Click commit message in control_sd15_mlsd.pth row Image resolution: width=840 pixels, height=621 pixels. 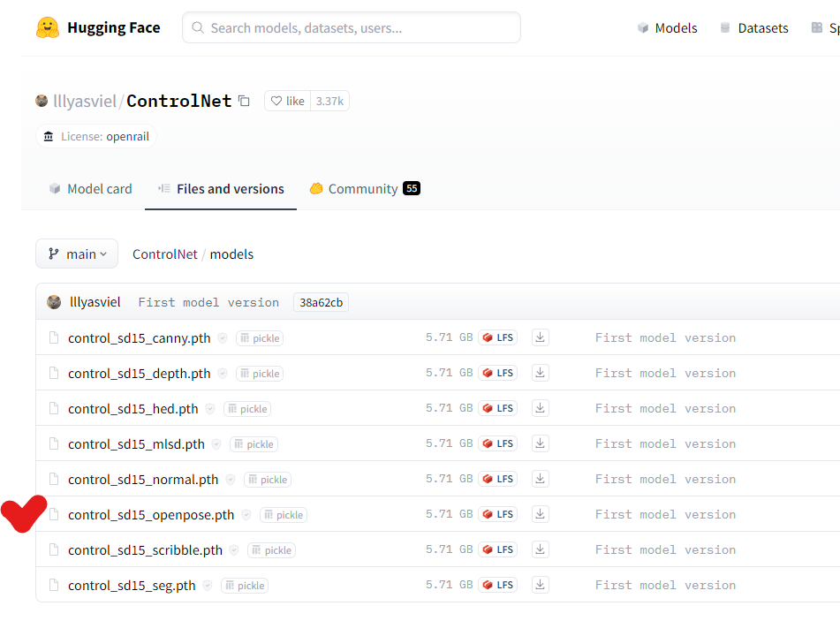665,444
